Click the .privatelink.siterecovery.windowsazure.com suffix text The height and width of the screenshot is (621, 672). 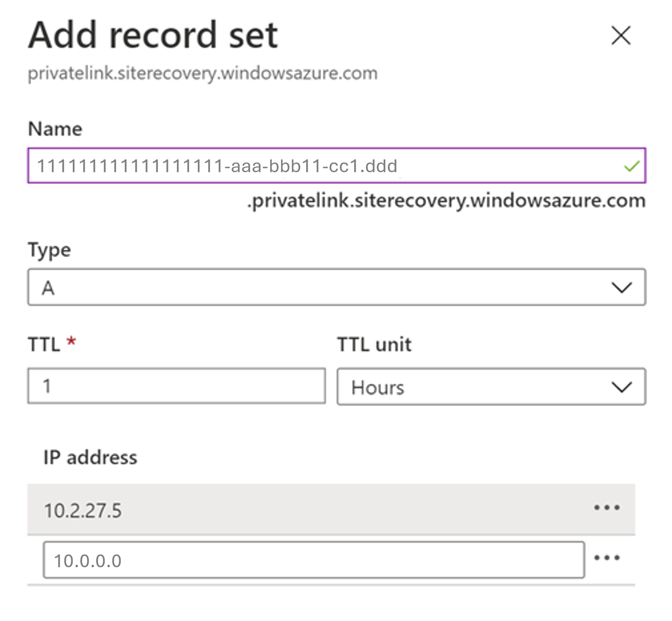pos(446,201)
